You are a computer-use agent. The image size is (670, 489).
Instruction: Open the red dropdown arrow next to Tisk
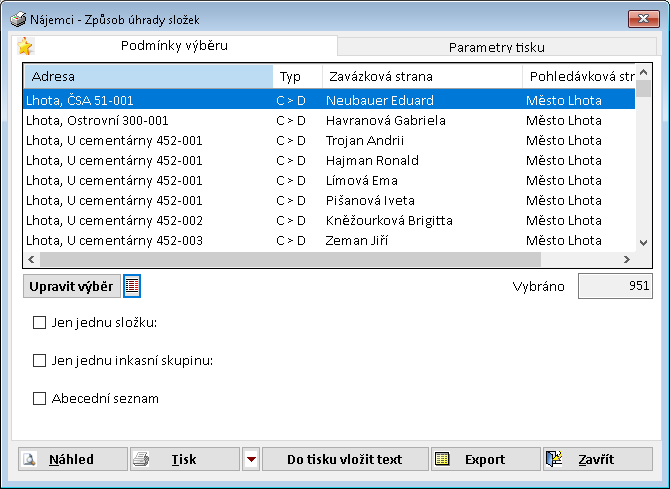[251, 459]
